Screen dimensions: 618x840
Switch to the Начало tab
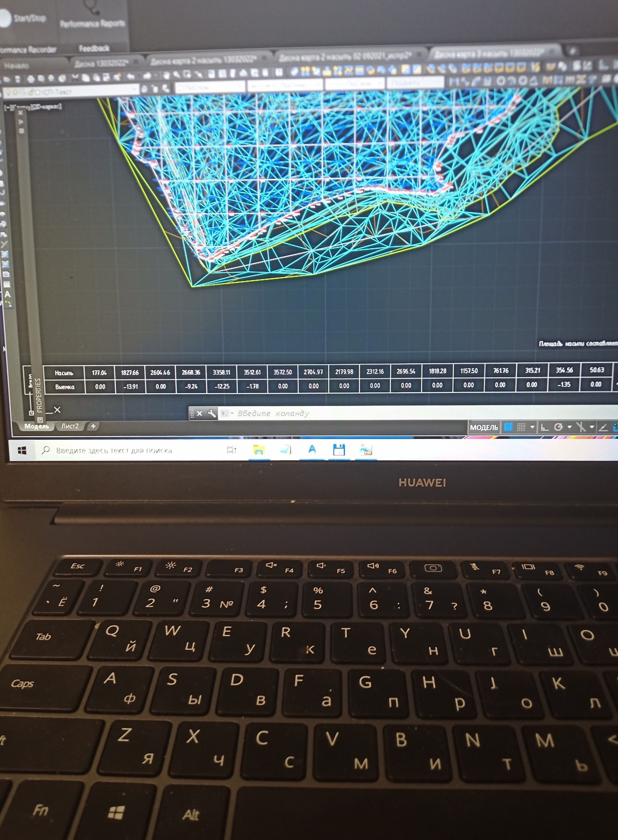coord(16,66)
